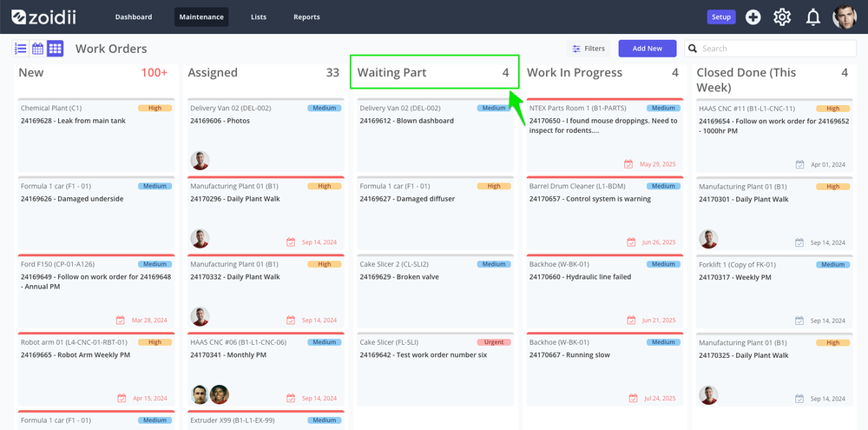Click Urgent priority tag on Cake Slicer card
868x430 pixels.
[x=494, y=342]
